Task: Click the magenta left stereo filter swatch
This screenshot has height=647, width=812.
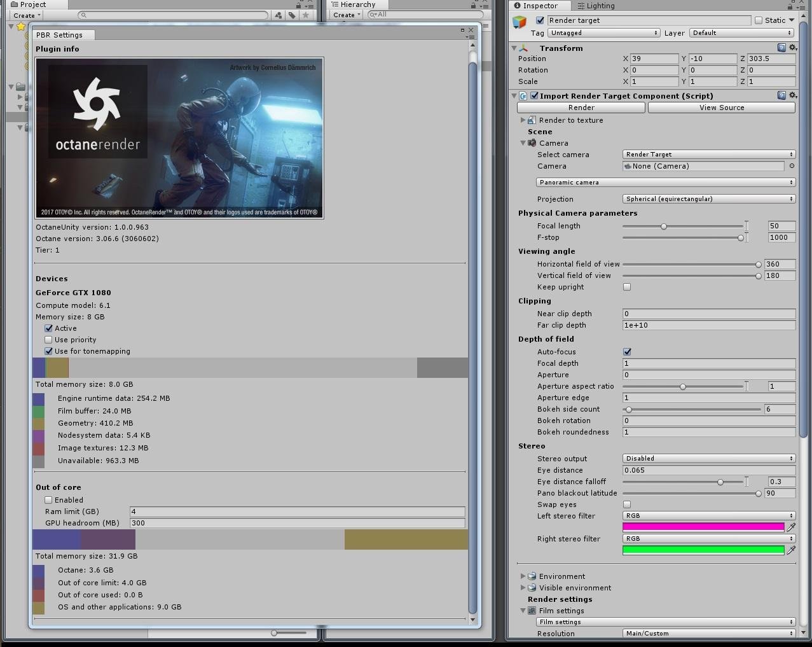Action: pos(703,527)
